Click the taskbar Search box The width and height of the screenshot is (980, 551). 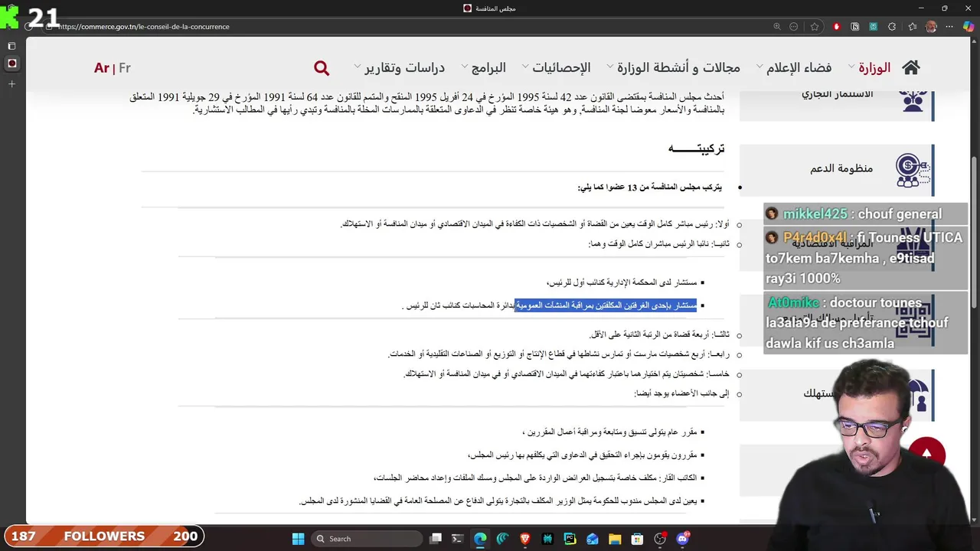366,539
